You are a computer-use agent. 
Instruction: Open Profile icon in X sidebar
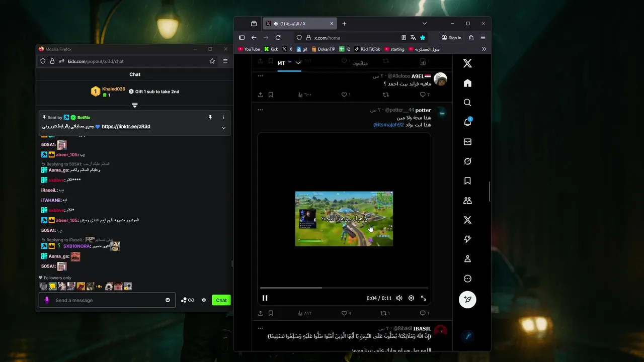click(467, 259)
